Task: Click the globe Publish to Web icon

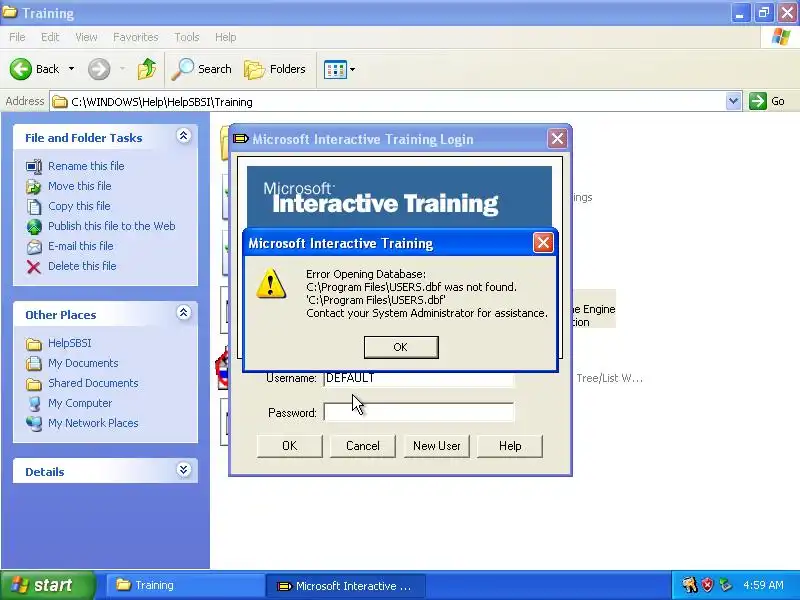Action: (x=34, y=227)
